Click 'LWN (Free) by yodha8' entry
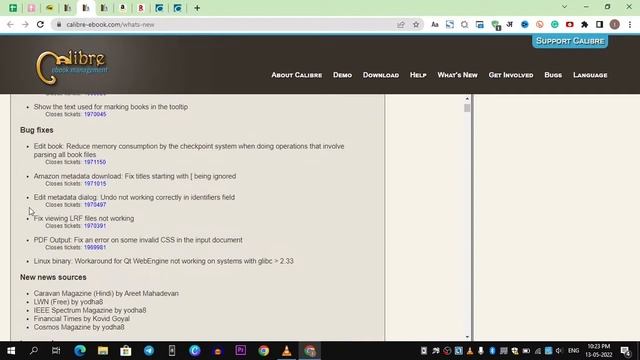The image size is (640, 360). [x=68, y=302]
